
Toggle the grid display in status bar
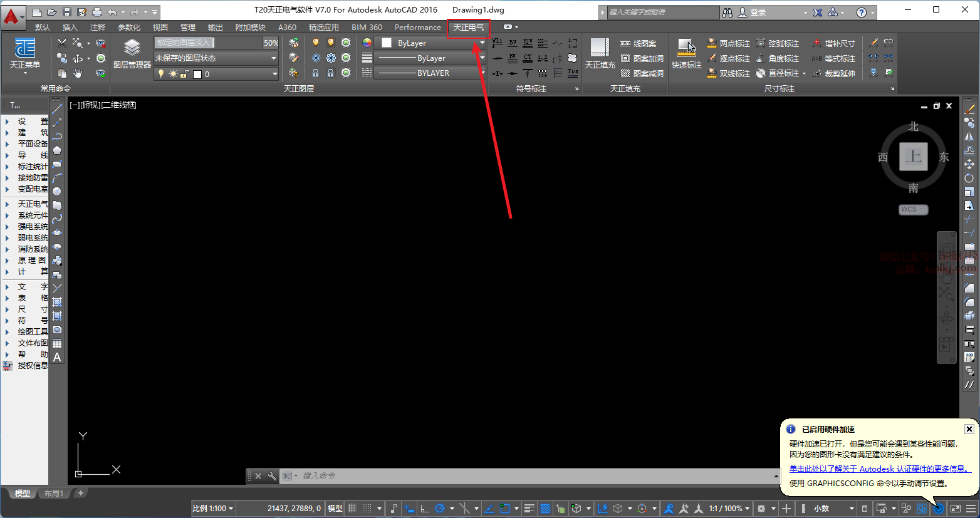(352, 509)
